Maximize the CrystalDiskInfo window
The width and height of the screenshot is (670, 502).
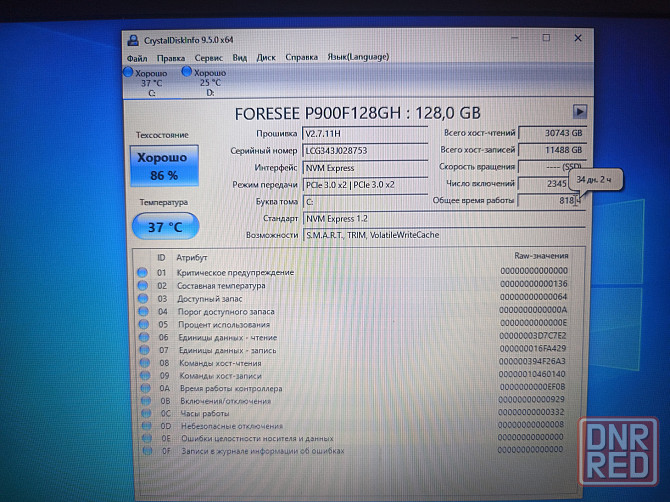[546, 38]
